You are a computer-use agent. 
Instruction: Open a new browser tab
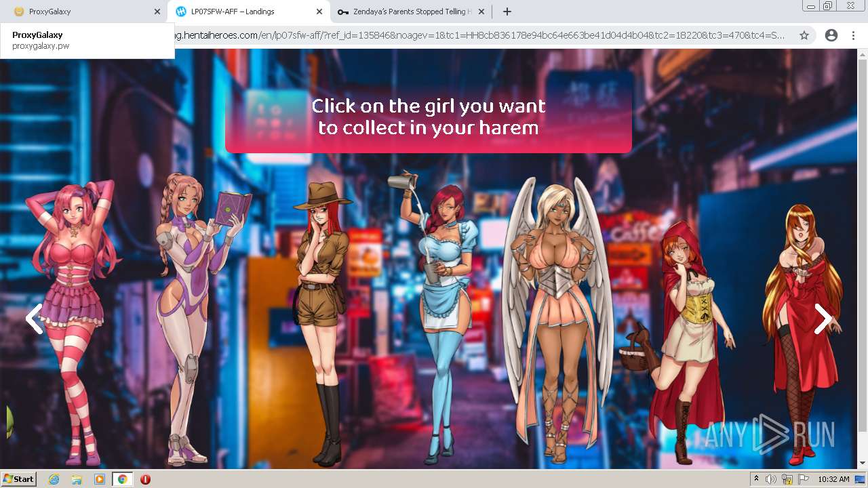tap(507, 12)
